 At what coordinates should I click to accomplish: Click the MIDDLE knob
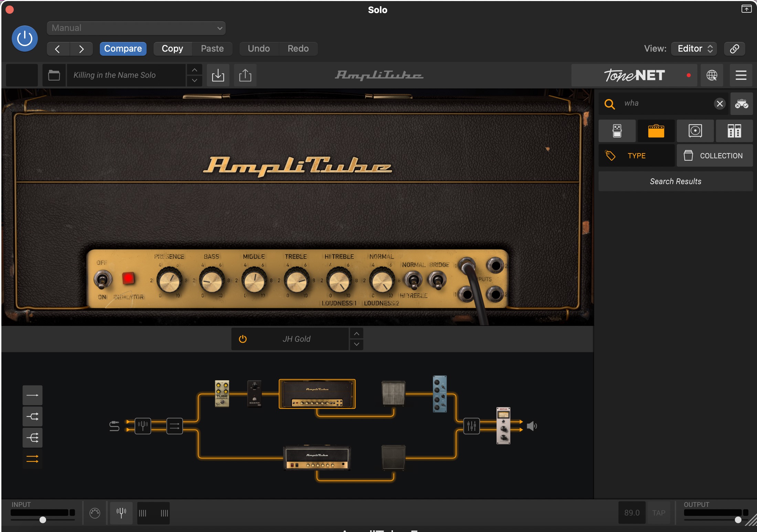[x=254, y=281]
